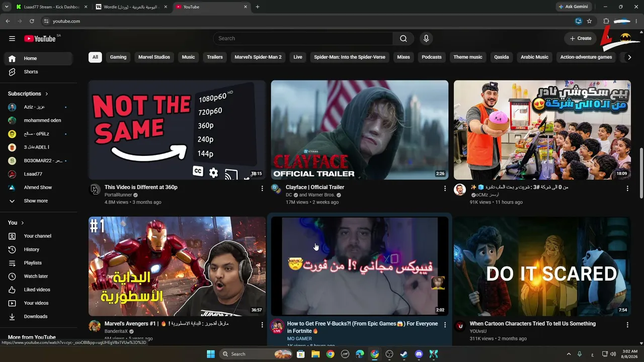Viewport: 644px width, 362px height.
Task: Open the Windows Start menu
Action: (x=210, y=354)
